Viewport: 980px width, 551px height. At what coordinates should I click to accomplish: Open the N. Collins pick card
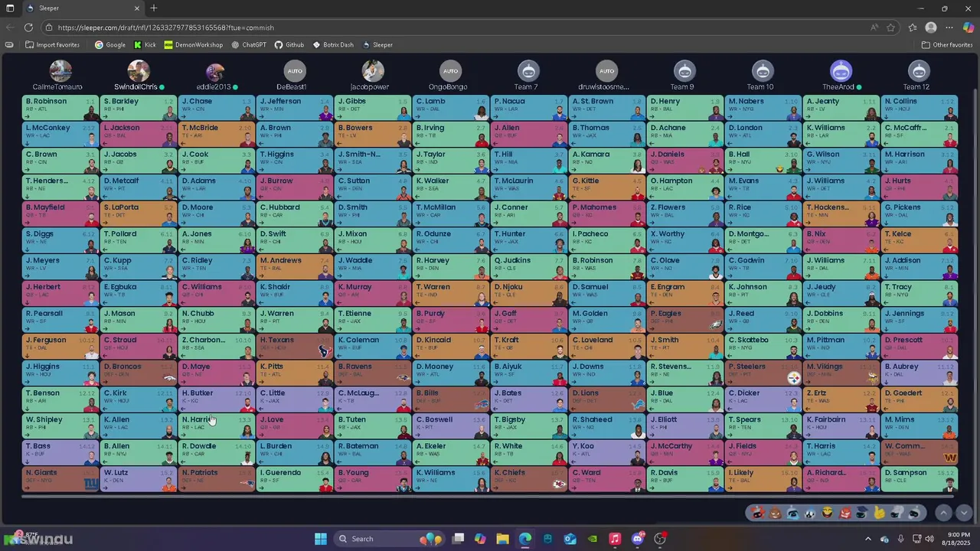919,107
